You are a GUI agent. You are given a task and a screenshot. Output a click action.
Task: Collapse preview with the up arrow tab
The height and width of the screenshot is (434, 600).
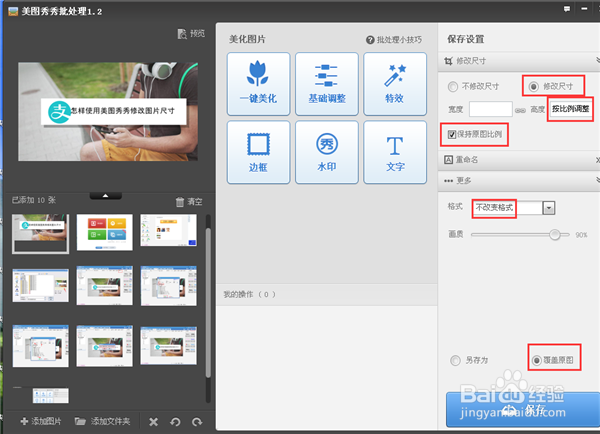coord(106,196)
